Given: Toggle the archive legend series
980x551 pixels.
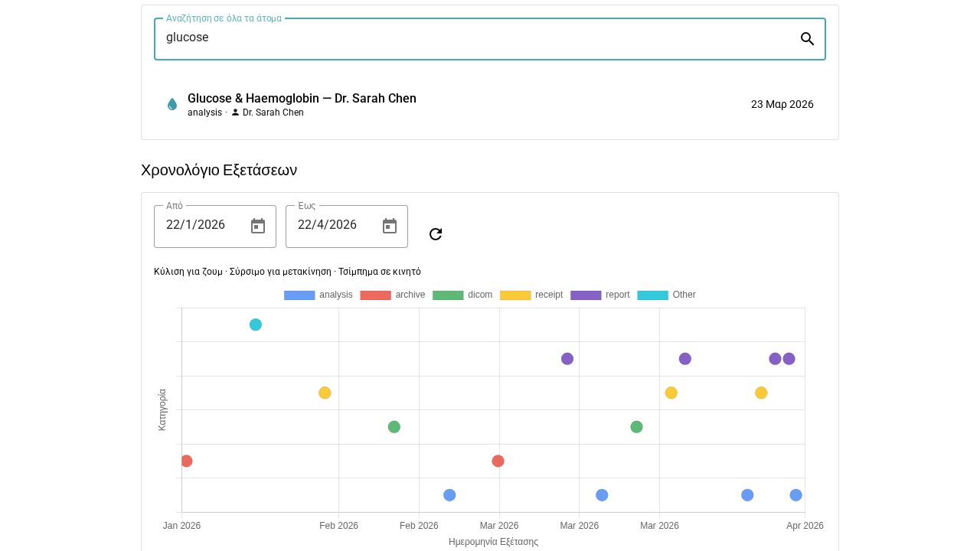Looking at the screenshot, I should 392,295.
